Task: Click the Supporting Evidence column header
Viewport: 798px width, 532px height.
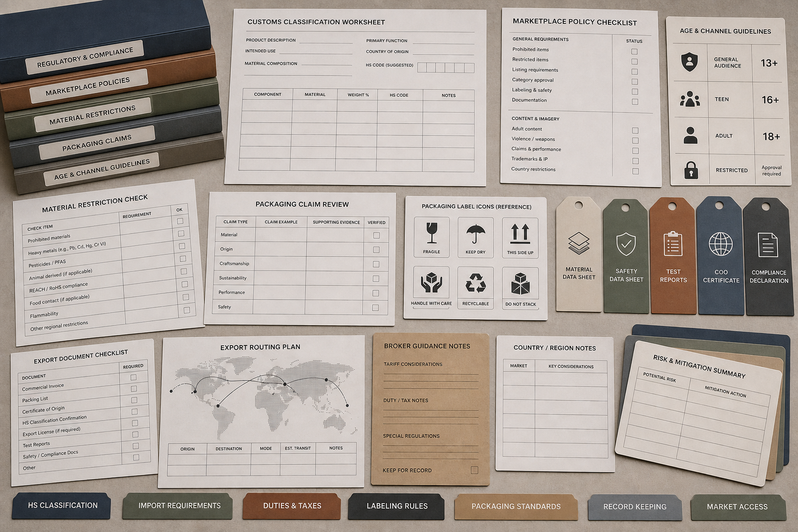Action: click(336, 222)
